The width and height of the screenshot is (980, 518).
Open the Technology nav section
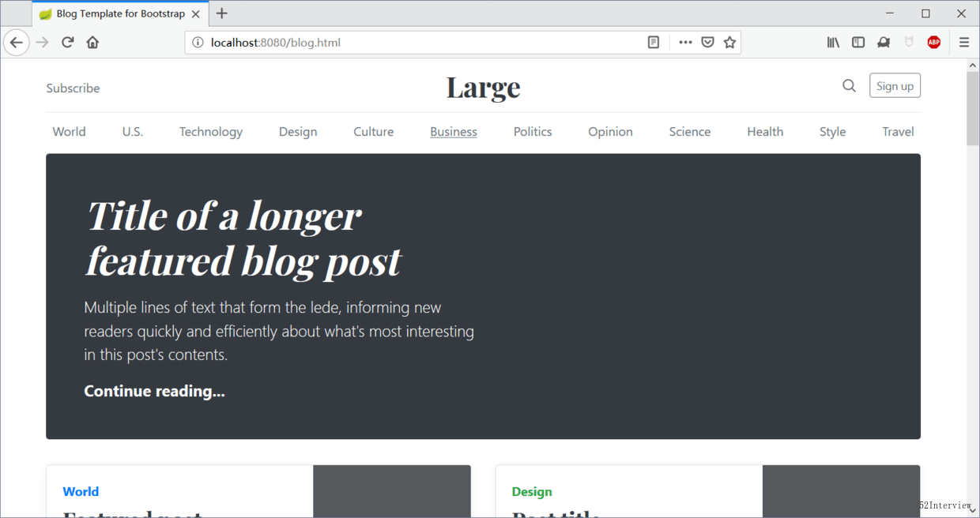211,132
